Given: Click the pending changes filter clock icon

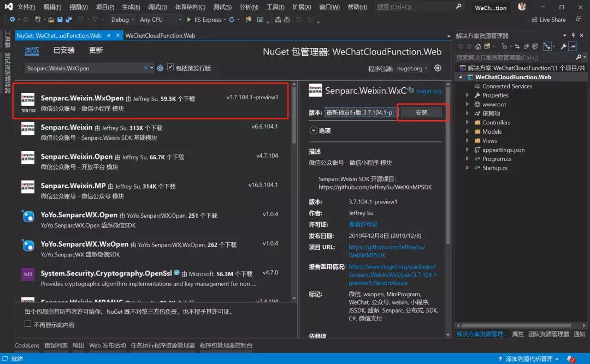Looking at the screenshot, I should [504, 46].
